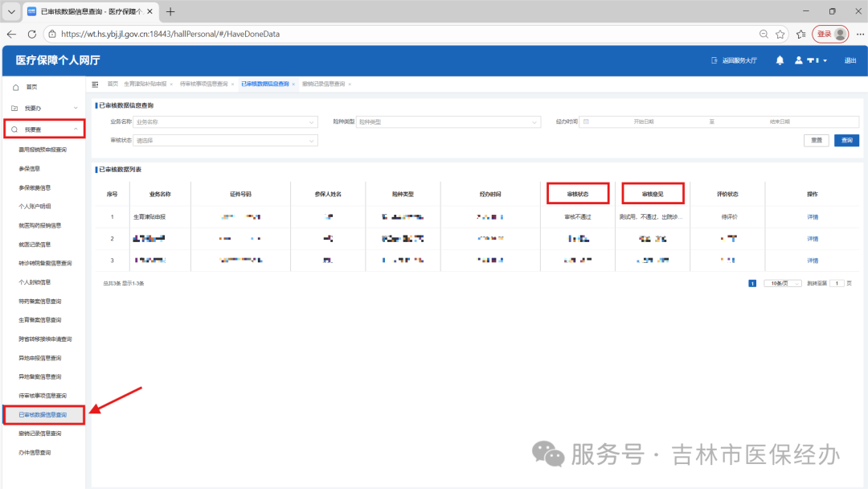Image resolution: width=868 pixels, height=489 pixels.
Task: Click the notification bell icon
Action: point(780,60)
